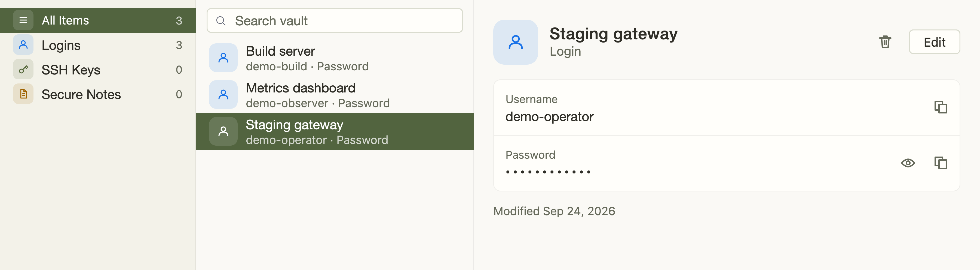Click the Edit button
Viewport: 980px width, 270px height.
tap(934, 42)
